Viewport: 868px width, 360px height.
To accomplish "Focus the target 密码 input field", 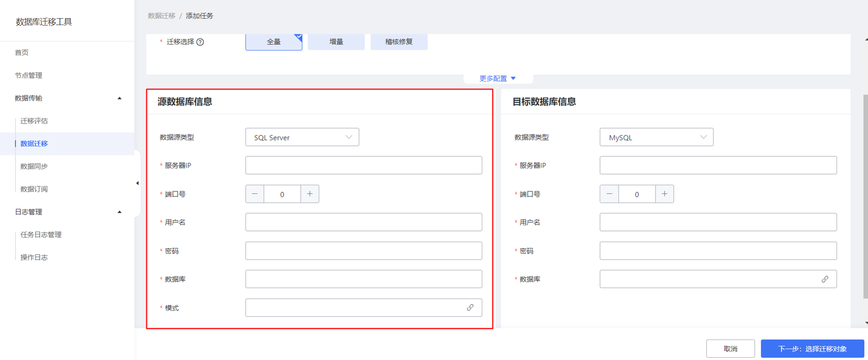I will coord(718,251).
